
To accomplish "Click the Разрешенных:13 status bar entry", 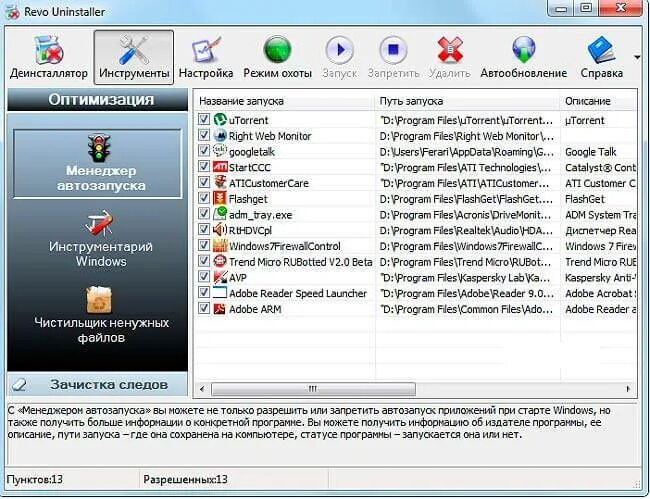I will (185, 480).
